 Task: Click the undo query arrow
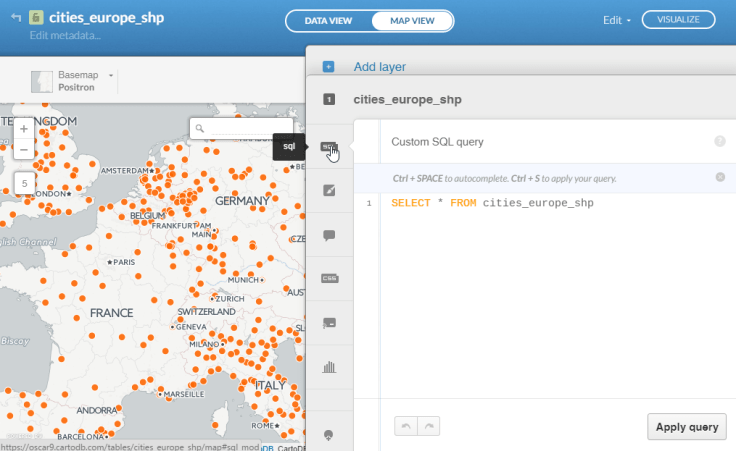pos(406,426)
